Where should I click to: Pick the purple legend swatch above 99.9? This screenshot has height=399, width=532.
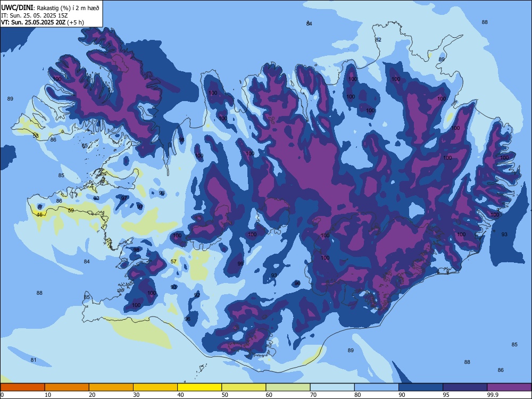509,387
